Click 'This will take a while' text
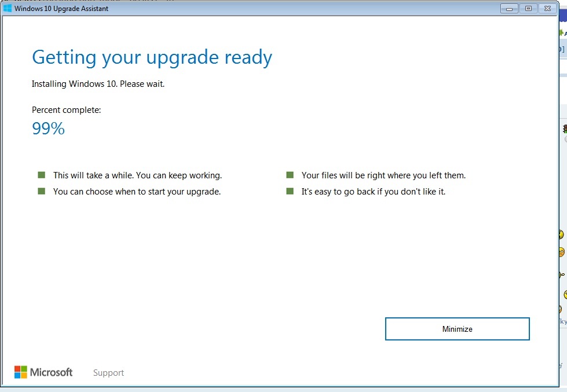Image resolution: width=567 pixels, height=392 pixels. (x=137, y=175)
